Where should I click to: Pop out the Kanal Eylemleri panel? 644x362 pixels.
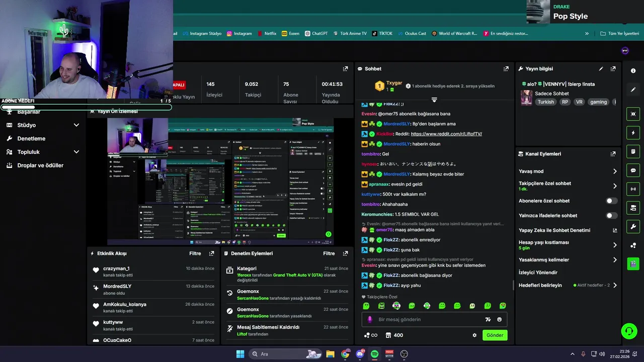click(x=613, y=154)
